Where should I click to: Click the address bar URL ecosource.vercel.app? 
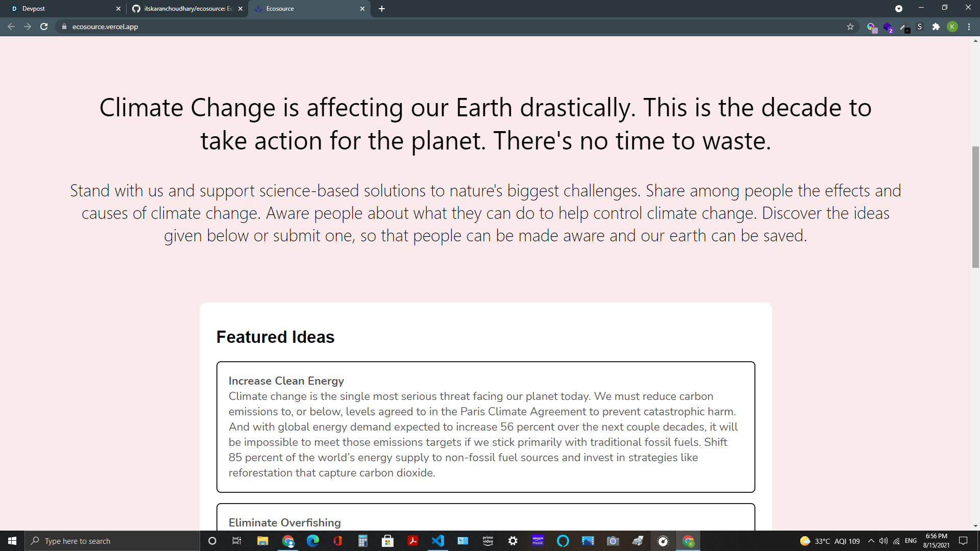pyautogui.click(x=105, y=27)
